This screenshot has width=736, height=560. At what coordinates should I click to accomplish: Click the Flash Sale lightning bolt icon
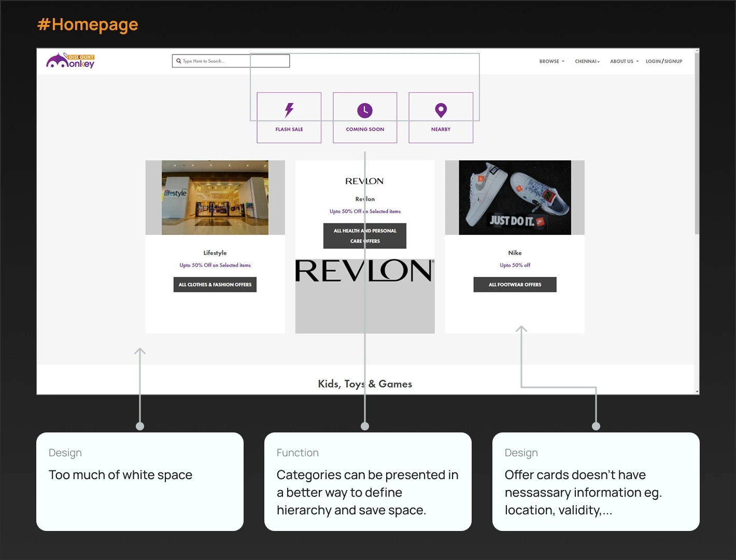289,109
